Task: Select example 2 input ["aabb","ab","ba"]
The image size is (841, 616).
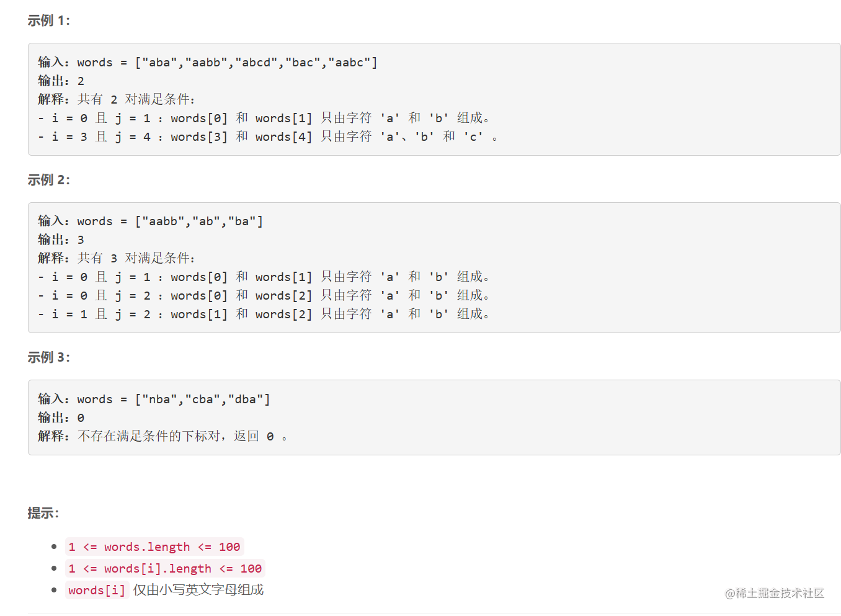Action: [x=199, y=221]
